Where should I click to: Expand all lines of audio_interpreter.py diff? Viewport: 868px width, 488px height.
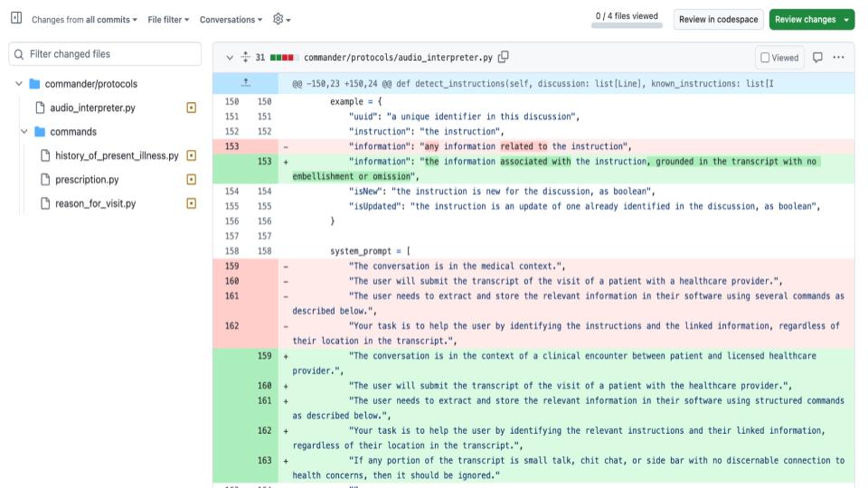[x=245, y=57]
